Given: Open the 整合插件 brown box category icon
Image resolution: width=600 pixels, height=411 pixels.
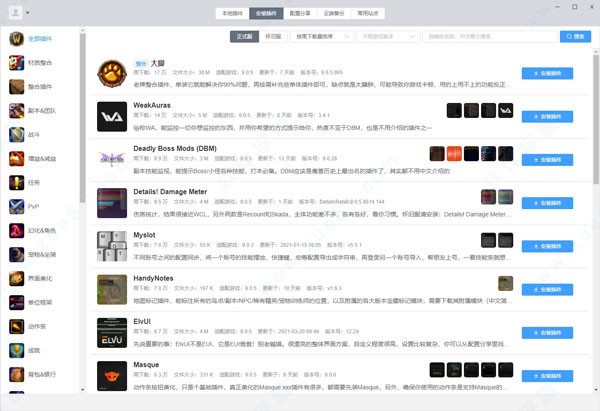Looking at the screenshot, I should pyautogui.click(x=16, y=87).
